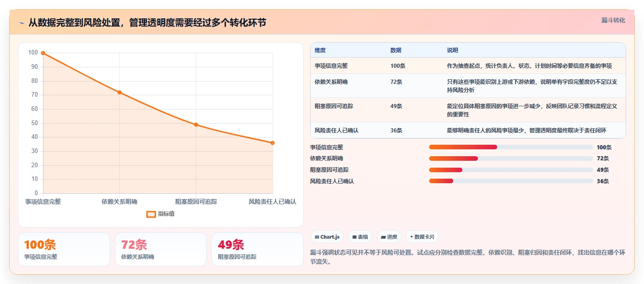Screen dimensions: 644x284
Task: Click the description starting 能够明确责任人
Action: point(526,131)
